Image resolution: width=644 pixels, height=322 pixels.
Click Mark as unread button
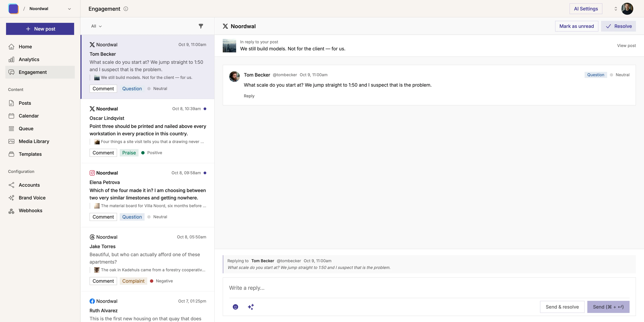pyautogui.click(x=577, y=26)
